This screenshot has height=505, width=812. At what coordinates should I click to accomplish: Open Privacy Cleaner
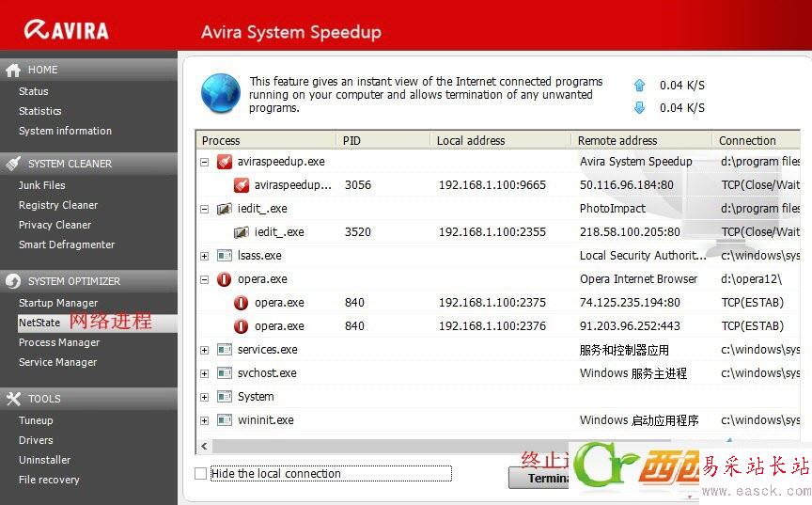(55, 225)
